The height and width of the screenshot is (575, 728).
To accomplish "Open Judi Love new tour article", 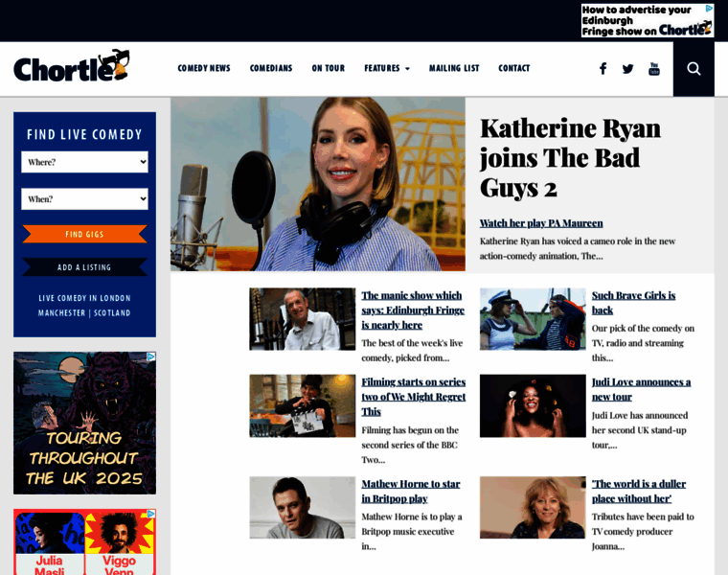I will click(x=641, y=389).
